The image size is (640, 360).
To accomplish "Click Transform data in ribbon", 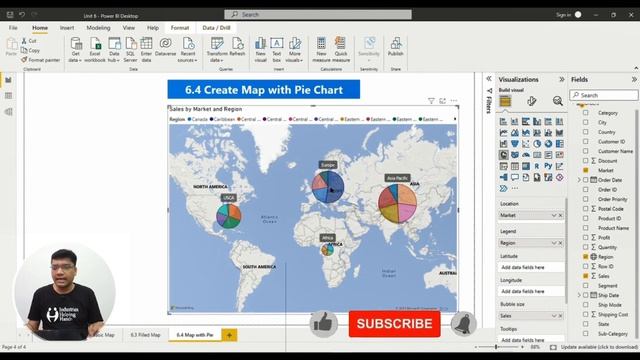I will (x=217, y=49).
